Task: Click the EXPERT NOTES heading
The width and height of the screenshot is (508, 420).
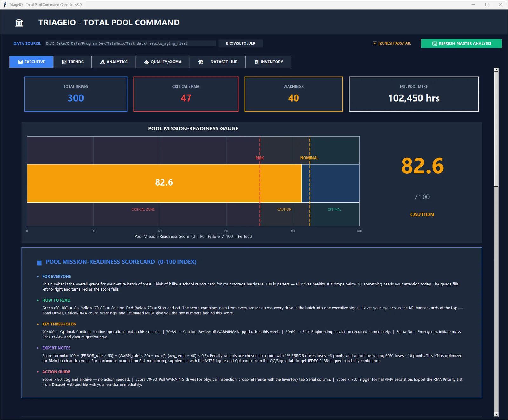Action: (x=56, y=348)
